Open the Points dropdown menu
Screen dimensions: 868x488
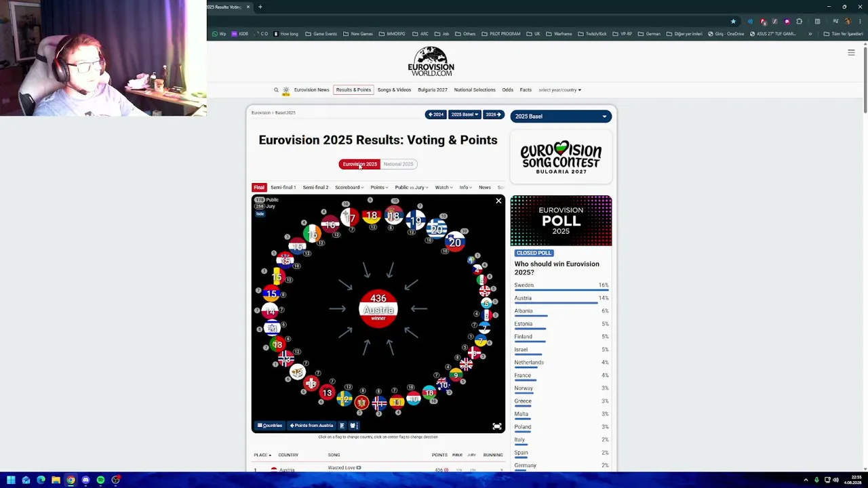click(379, 188)
